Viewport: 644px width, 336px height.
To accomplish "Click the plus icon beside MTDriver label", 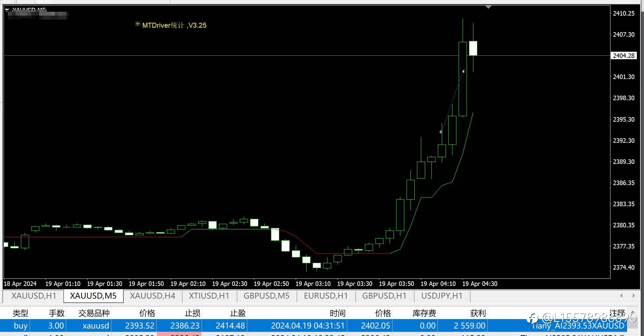I will (138, 24).
